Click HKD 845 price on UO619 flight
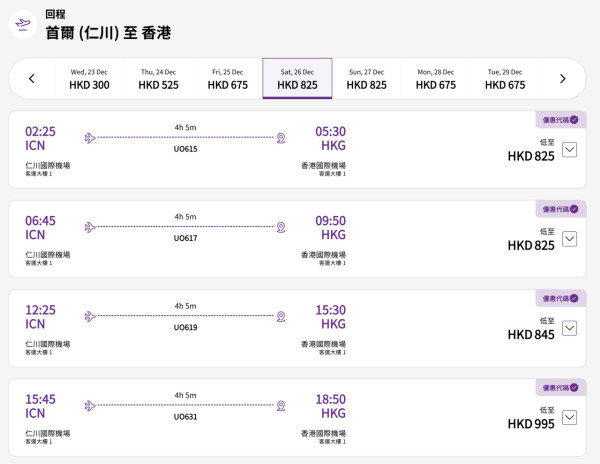The width and height of the screenshot is (600, 464). click(x=531, y=335)
